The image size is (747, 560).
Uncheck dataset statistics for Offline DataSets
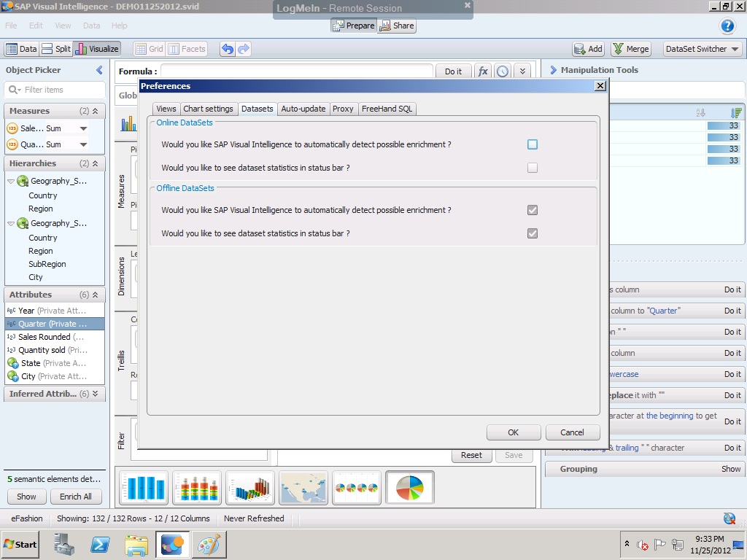point(532,233)
